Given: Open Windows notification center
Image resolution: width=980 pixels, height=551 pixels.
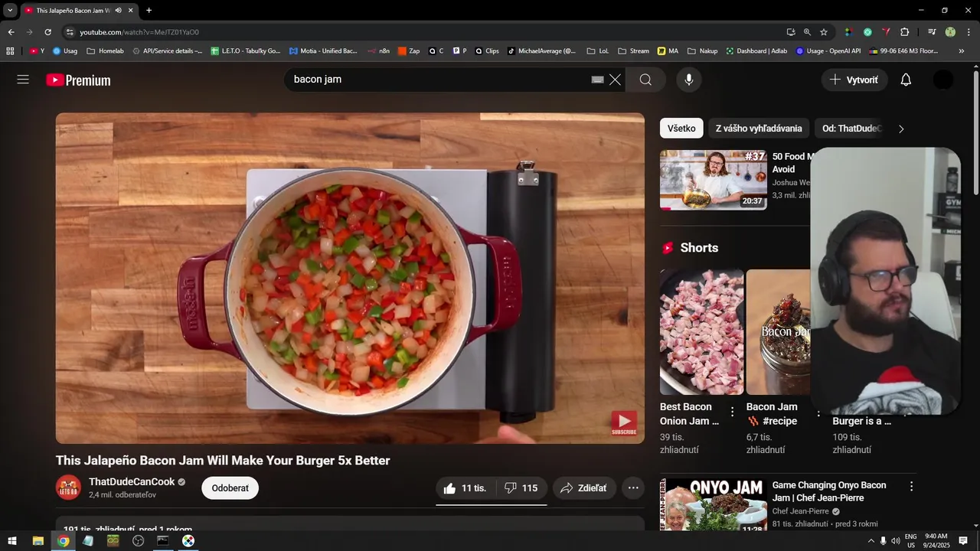Looking at the screenshot, I should 963,541.
